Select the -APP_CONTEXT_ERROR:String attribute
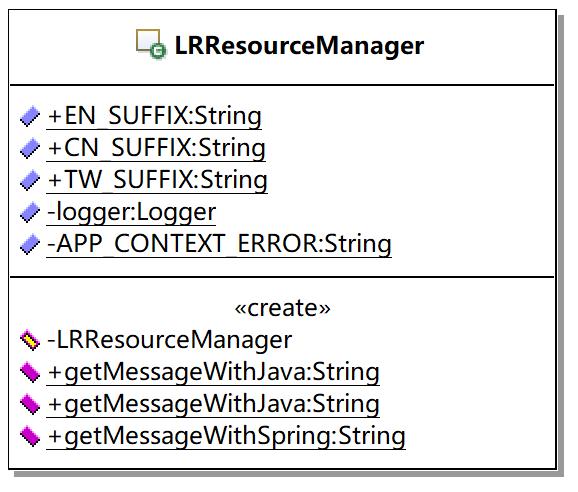578x492 pixels. [219, 244]
